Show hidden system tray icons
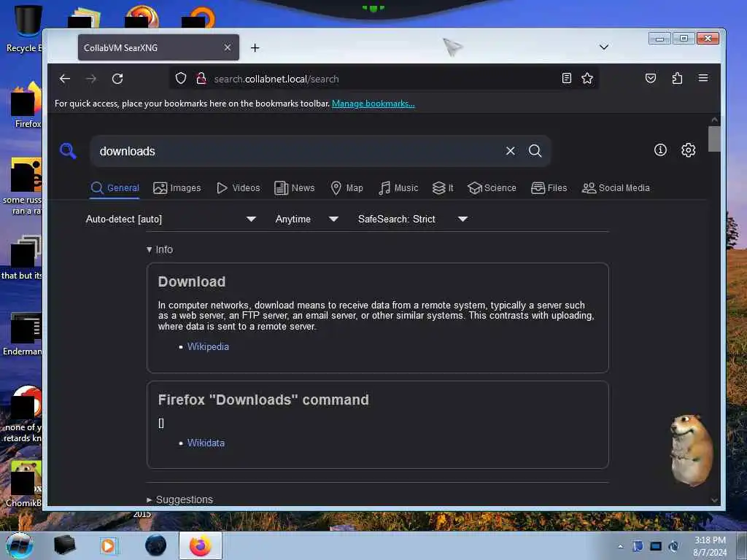This screenshot has height=560, width=747. pos(620,547)
